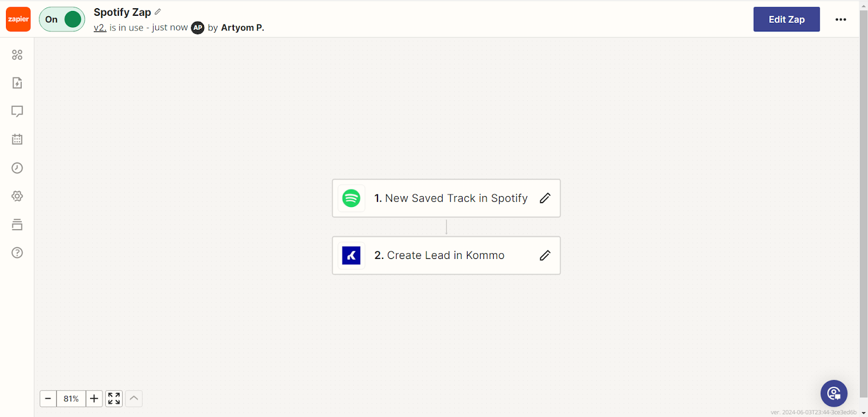Viewport: 868px width, 417px height.
Task: Open the settings gear sidebar icon
Action: pyautogui.click(x=17, y=196)
